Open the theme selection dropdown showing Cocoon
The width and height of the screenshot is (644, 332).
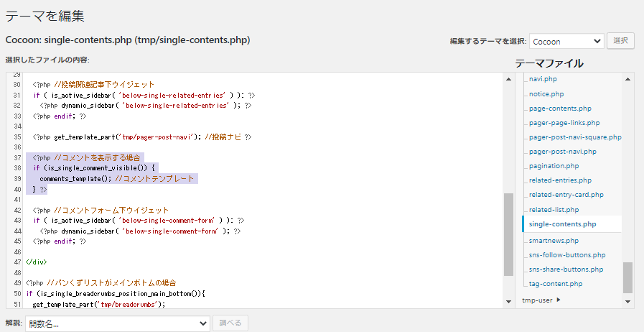(x=566, y=41)
